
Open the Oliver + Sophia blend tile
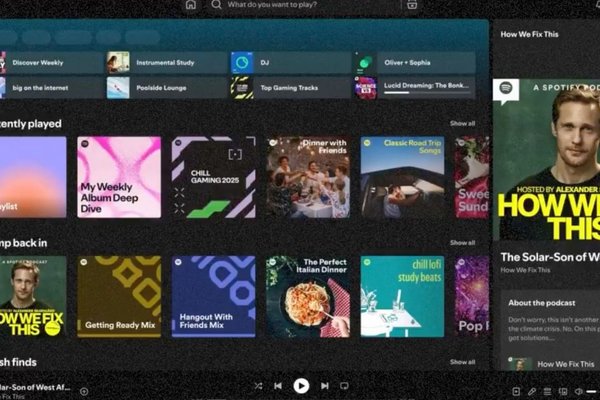[x=415, y=63]
